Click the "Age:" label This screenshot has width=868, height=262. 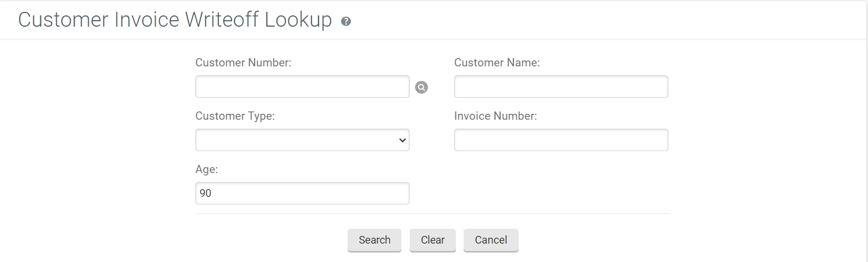207,170
